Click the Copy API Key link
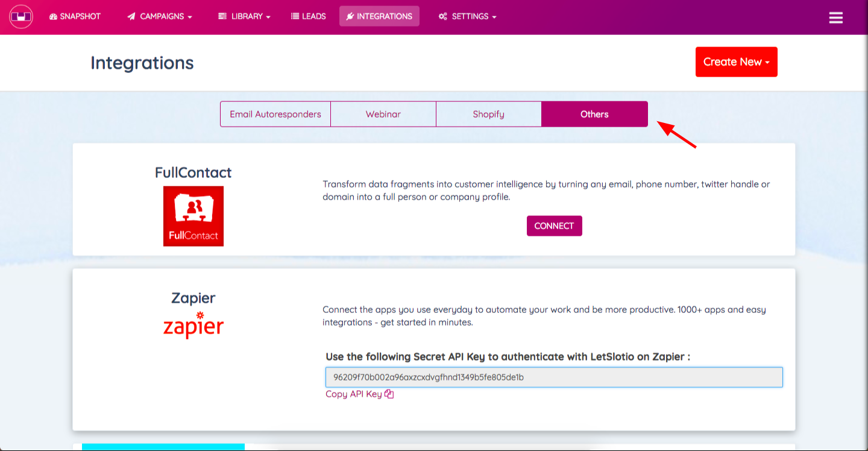 click(360, 394)
